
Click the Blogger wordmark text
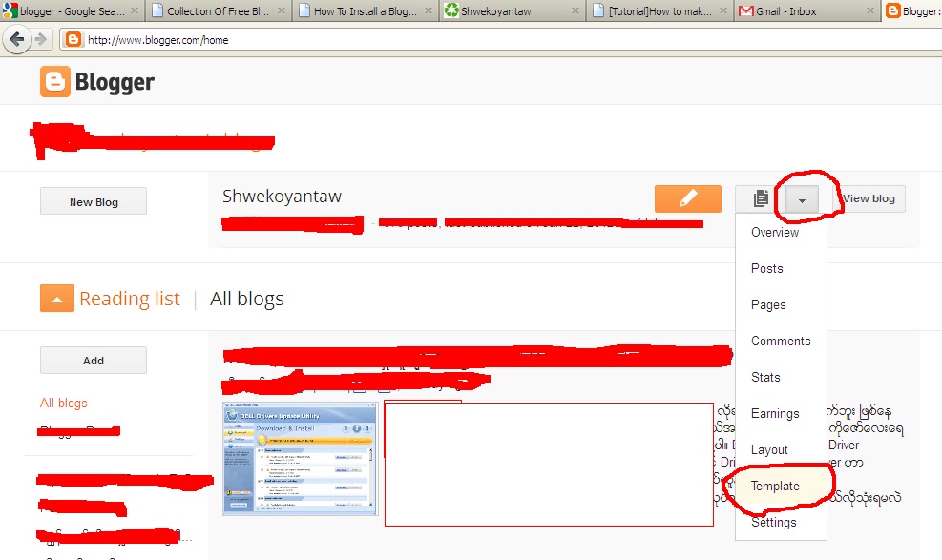[x=115, y=82]
